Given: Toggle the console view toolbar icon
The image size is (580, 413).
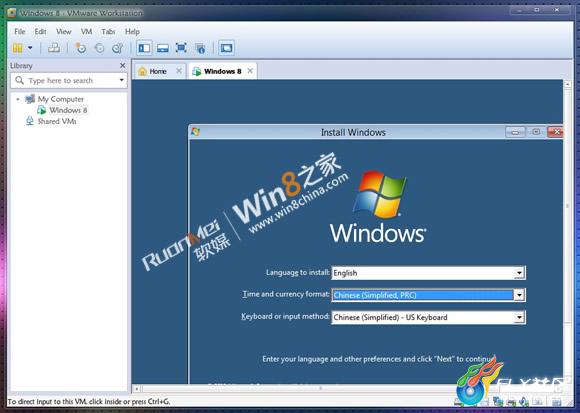Looking at the screenshot, I should 226,48.
